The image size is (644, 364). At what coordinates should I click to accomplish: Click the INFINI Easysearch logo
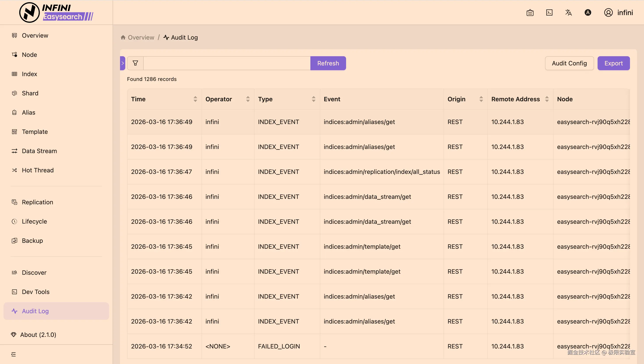pos(56,12)
